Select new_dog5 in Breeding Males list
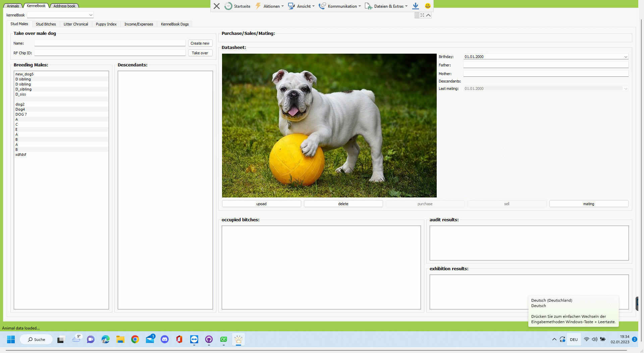The width and height of the screenshot is (644, 353). click(x=61, y=74)
